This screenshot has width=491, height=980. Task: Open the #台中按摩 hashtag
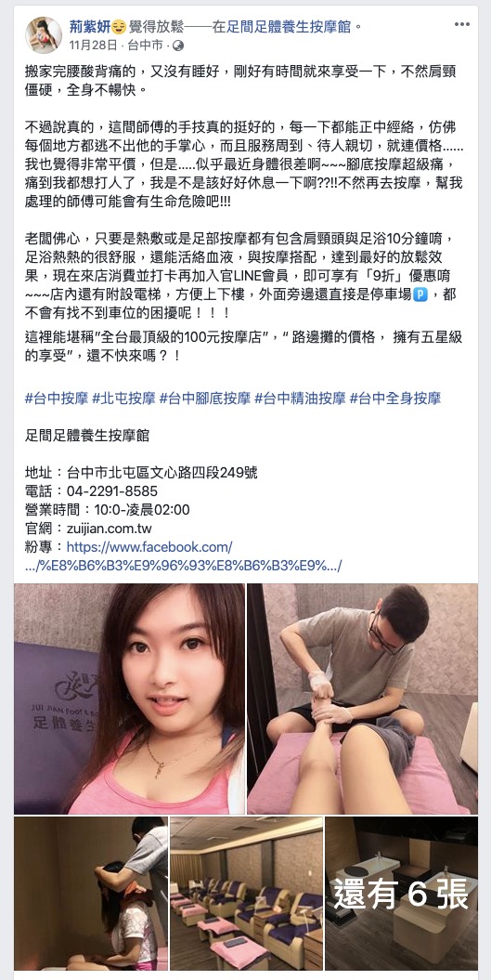[57, 399]
